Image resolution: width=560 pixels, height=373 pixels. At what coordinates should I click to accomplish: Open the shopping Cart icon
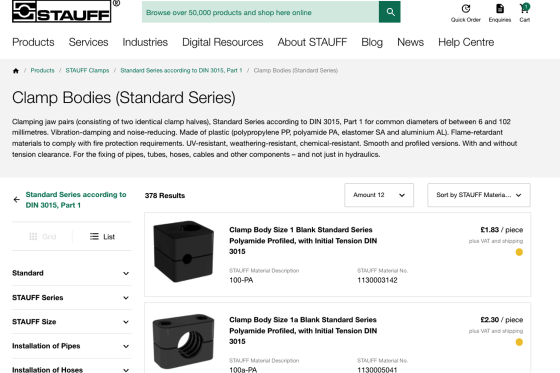pyautogui.click(x=524, y=9)
